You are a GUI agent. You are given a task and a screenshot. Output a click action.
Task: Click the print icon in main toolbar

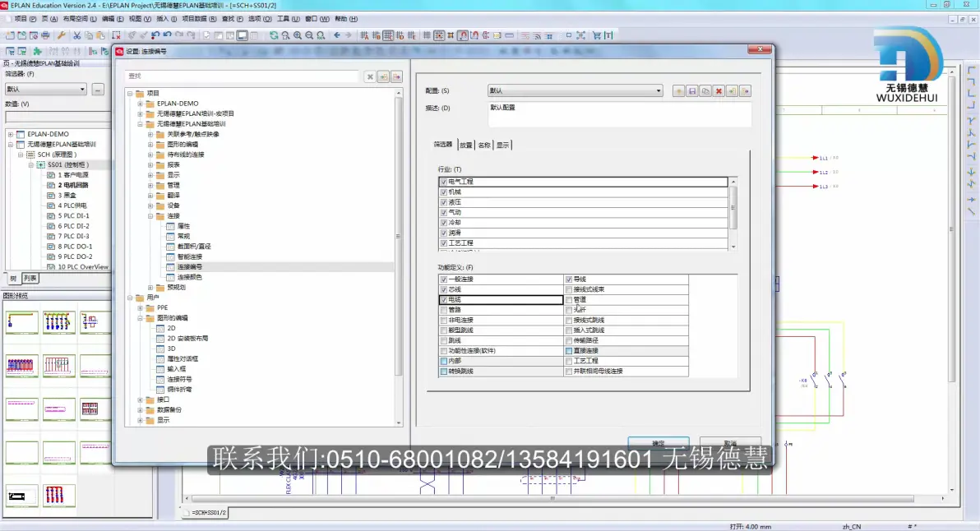click(x=45, y=35)
